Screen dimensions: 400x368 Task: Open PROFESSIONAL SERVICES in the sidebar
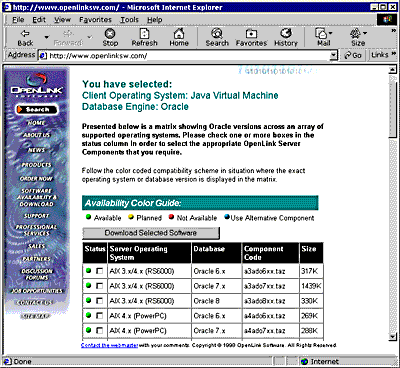(x=36, y=230)
